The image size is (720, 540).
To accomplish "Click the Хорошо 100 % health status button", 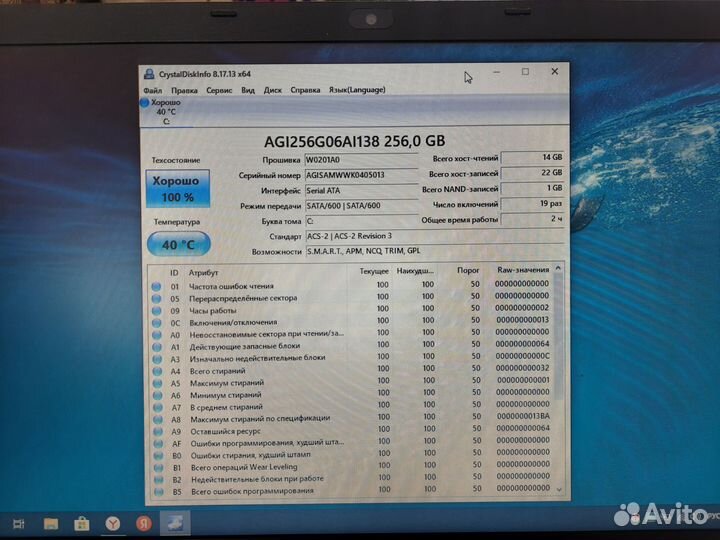I will click(178, 189).
